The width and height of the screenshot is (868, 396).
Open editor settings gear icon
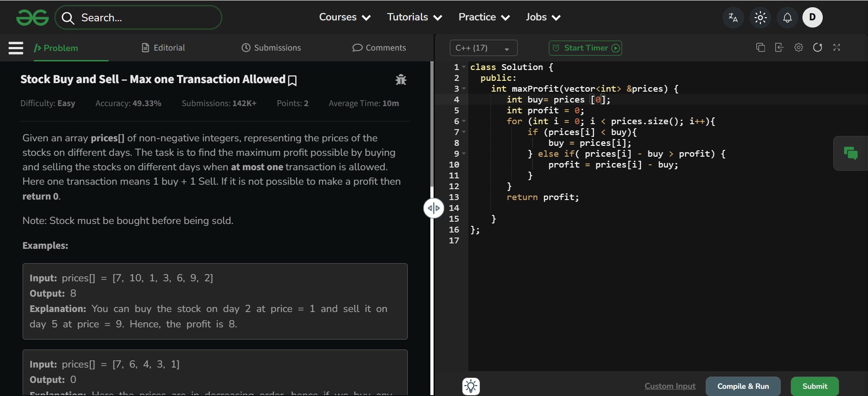tap(798, 47)
